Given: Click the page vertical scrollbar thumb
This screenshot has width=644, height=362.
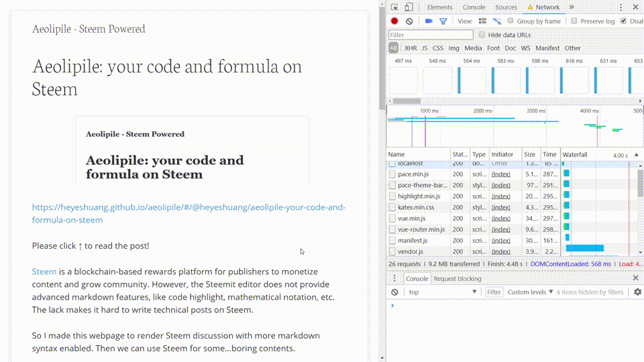Looking at the screenshot, I should click(382, 58).
